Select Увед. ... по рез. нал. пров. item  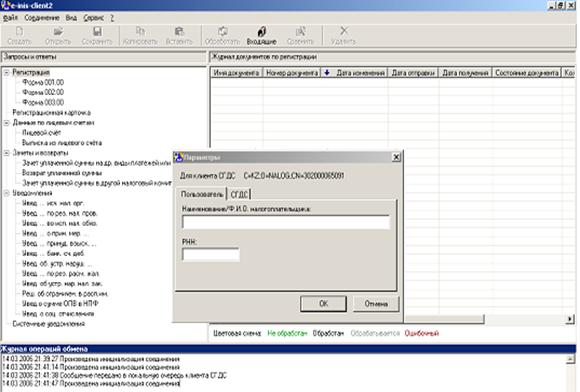click(60, 213)
